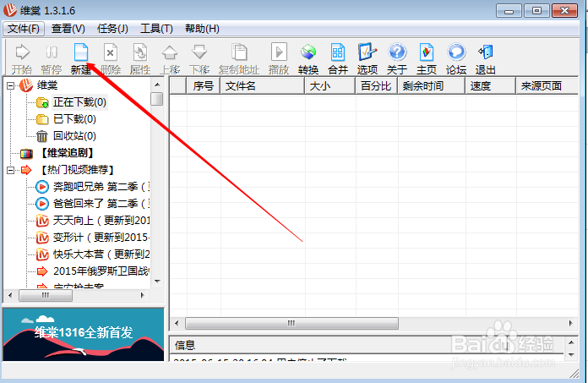The image size is (588, 383).
Task: Click the 暂停 (Pause) toolbar icon
Action: coord(52,59)
